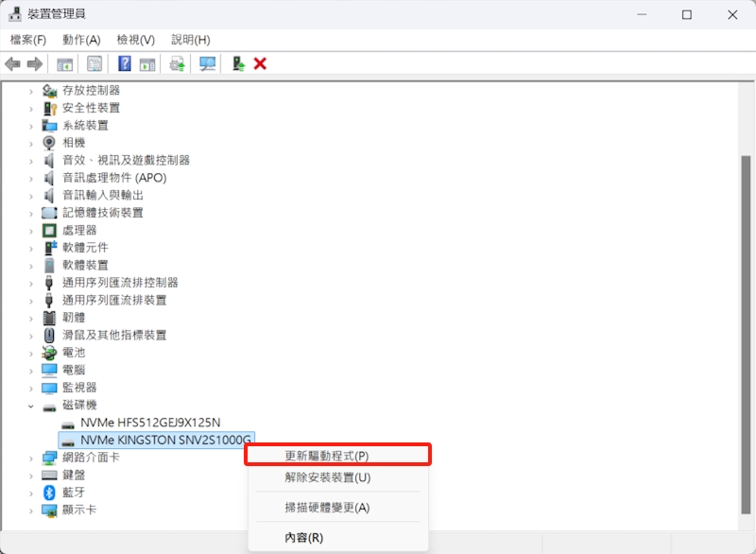Open the 檔案(F) menu
This screenshot has height=554, width=756.
[28, 40]
